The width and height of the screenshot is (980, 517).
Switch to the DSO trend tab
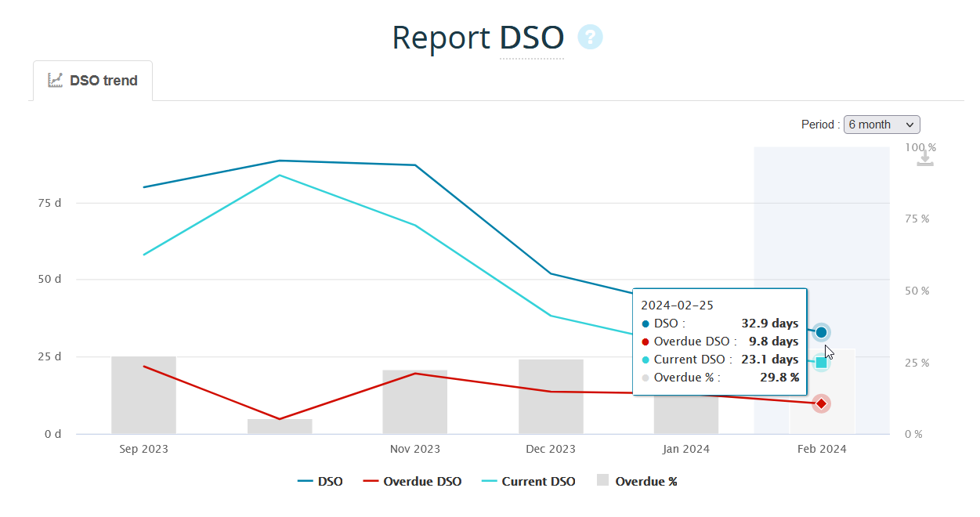point(92,81)
